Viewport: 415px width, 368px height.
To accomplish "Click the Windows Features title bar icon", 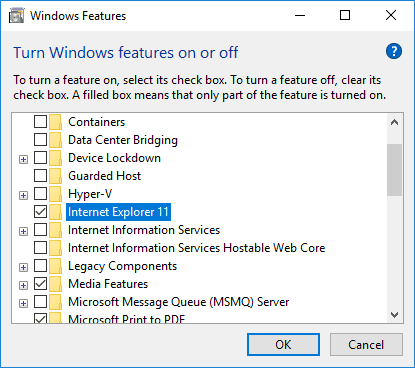I will click(x=17, y=16).
